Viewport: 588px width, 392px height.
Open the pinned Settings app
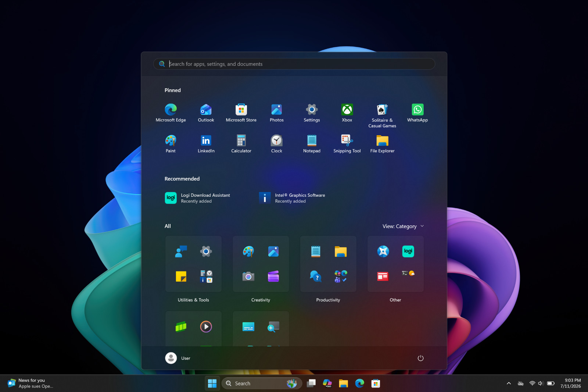point(312,113)
